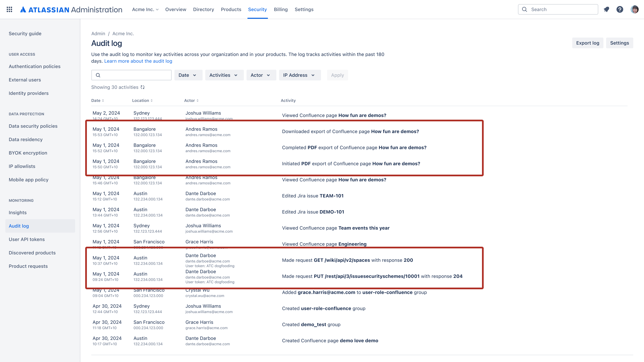Image resolution: width=644 pixels, height=362 pixels.
Task: Open Insights in sidebar
Action: [x=17, y=213]
